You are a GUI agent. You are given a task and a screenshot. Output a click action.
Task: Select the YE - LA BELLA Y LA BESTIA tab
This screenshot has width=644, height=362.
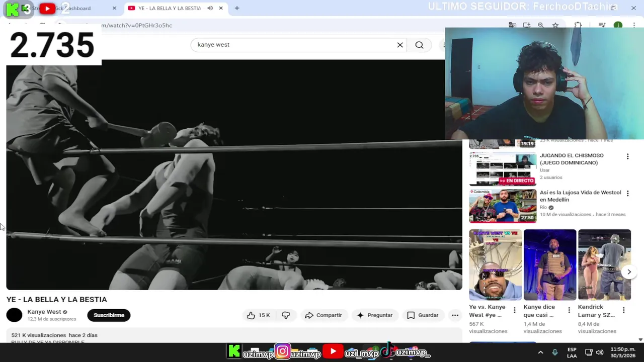170,8
